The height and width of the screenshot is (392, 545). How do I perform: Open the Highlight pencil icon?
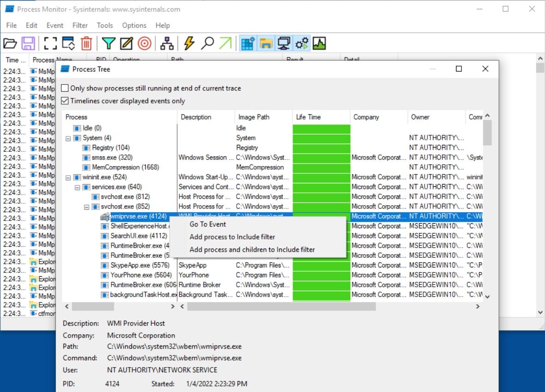(x=126, y=43)
